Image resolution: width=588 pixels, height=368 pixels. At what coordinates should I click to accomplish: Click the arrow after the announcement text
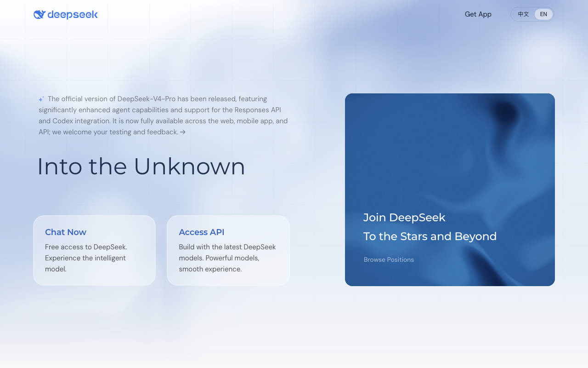[x=183, y=132]
